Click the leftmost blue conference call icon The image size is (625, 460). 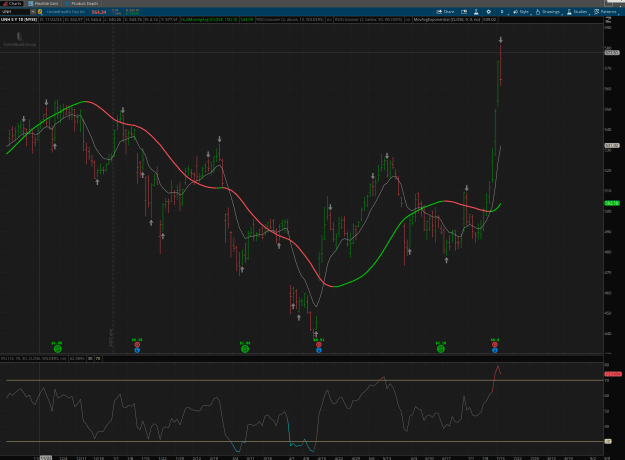tap(137, 350)
